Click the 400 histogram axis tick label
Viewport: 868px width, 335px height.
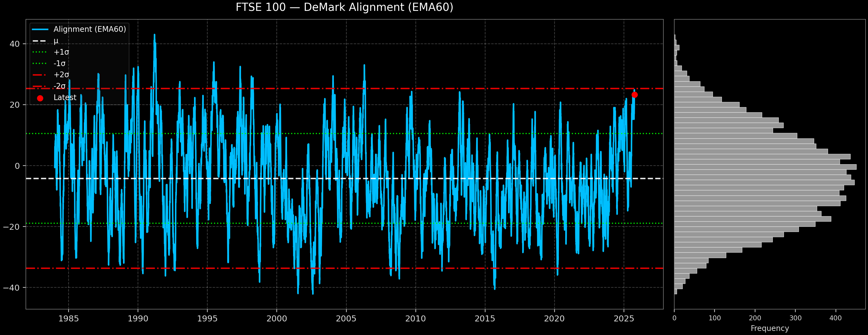click(x=835, y=318)
